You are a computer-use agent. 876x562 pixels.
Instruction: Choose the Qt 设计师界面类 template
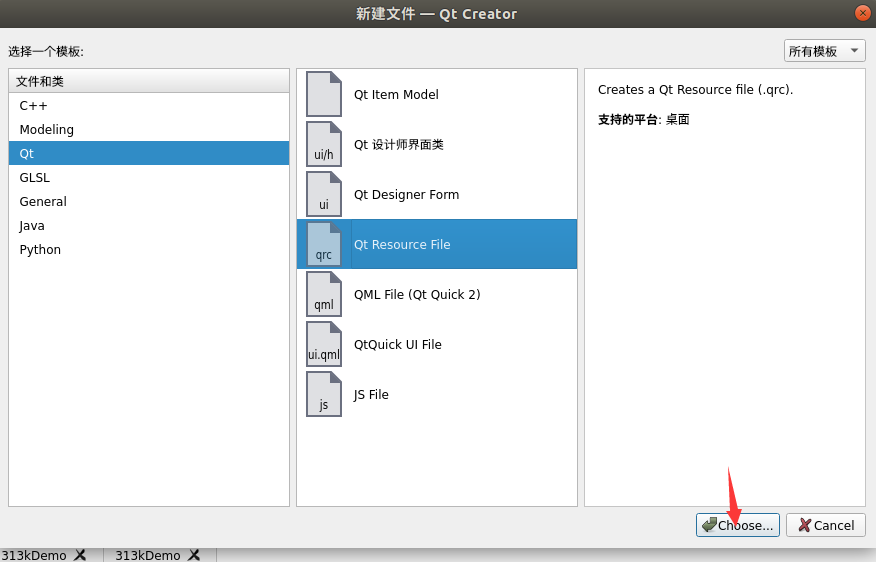click(x=437, y=144)
